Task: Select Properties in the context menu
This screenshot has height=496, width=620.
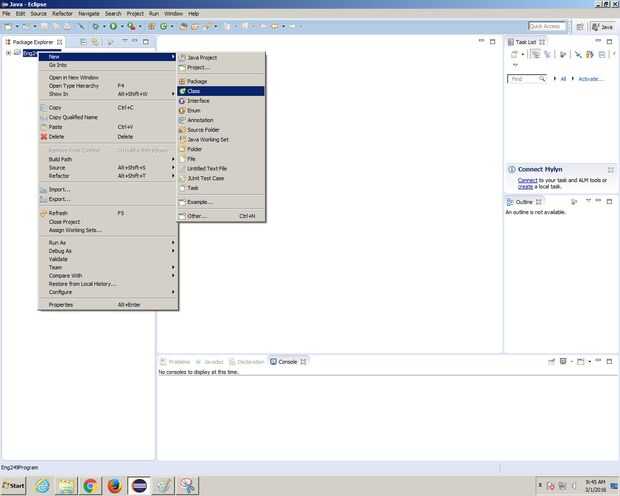Action: point(108,305)
